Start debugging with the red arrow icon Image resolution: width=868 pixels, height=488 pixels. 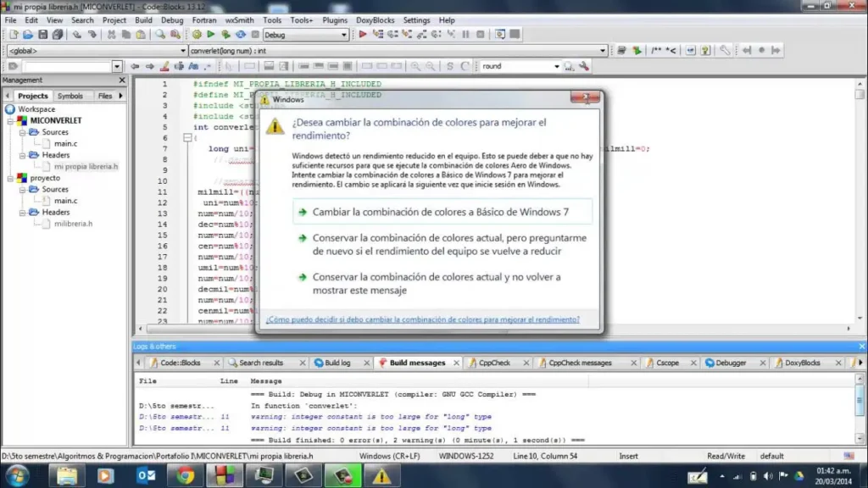click(363, 35)
